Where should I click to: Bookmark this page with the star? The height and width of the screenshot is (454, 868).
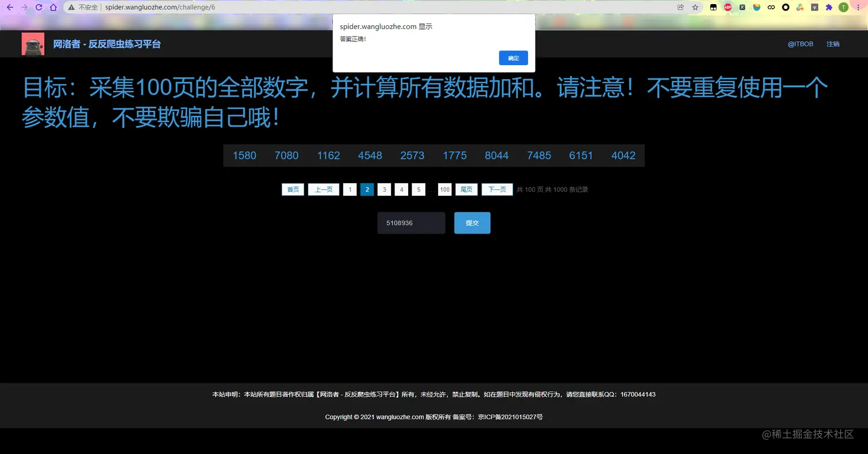[695, 7]
